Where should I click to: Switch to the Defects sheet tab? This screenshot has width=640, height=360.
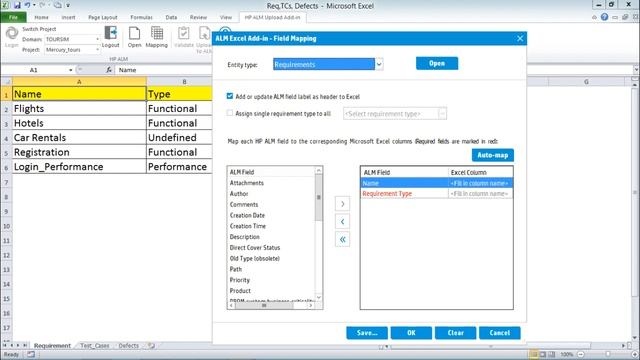tap(129, 345)
